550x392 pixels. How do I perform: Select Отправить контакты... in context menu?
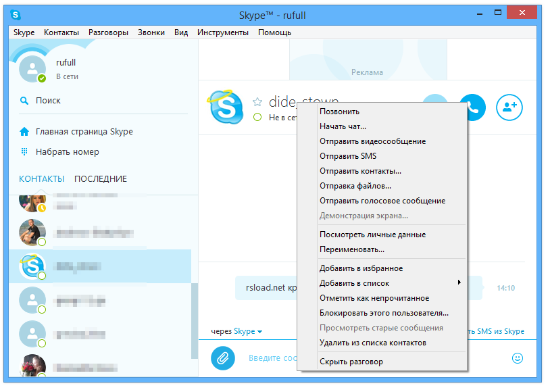[x=382, y=171]
